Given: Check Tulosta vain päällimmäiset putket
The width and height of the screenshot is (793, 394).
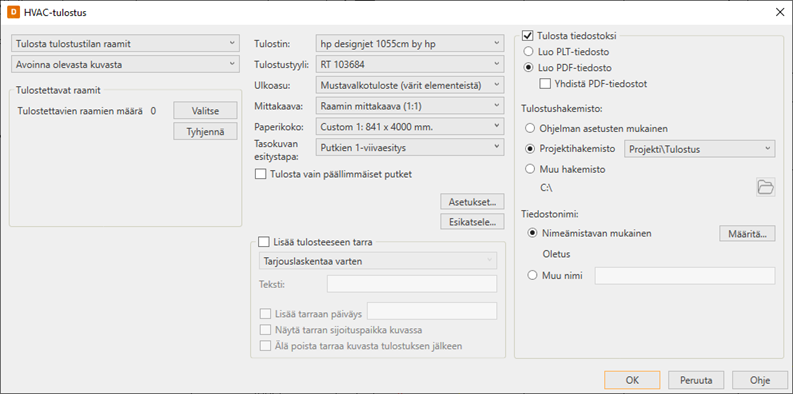Looking at the screenshot, I should click(260, 174).
